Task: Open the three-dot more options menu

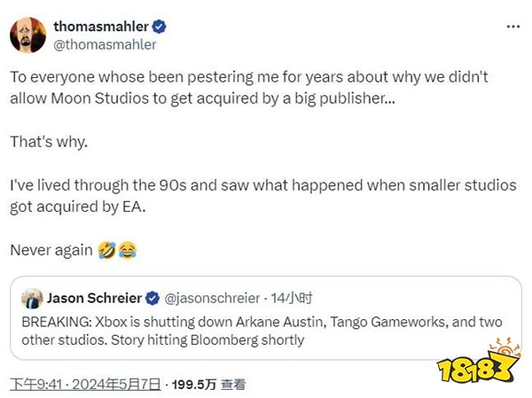Action: (x=513, y=27)
